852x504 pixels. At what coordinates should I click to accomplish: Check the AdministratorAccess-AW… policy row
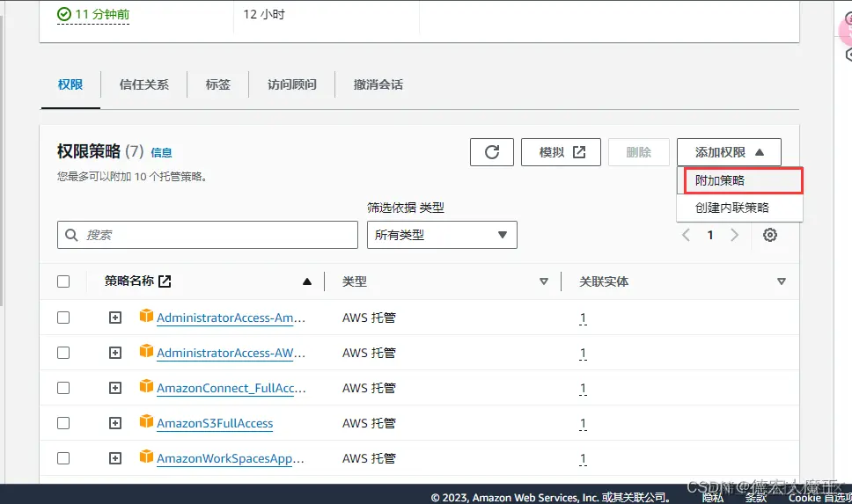click(63, 353)
